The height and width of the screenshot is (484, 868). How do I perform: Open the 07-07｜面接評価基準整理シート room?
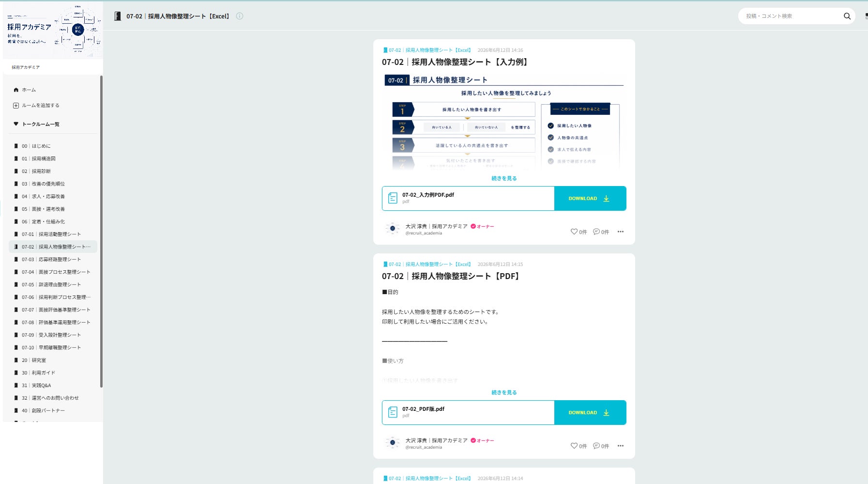pyautogui.click(x=53, y=310)
